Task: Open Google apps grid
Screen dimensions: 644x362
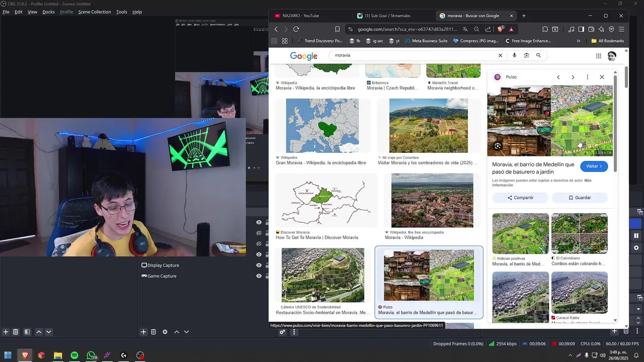Action: pyautogui.click(x=598, y=56)
